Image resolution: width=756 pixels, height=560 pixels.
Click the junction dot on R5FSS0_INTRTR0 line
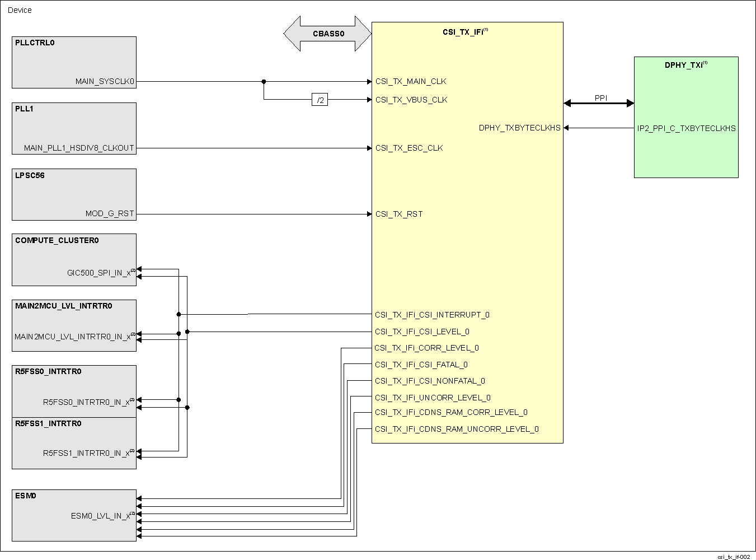point(179,400)
